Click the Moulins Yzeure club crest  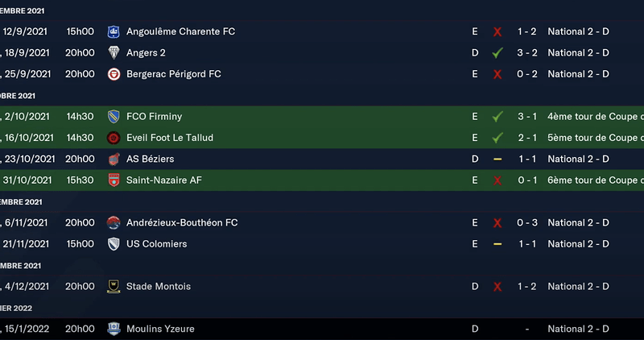(114, 329)
